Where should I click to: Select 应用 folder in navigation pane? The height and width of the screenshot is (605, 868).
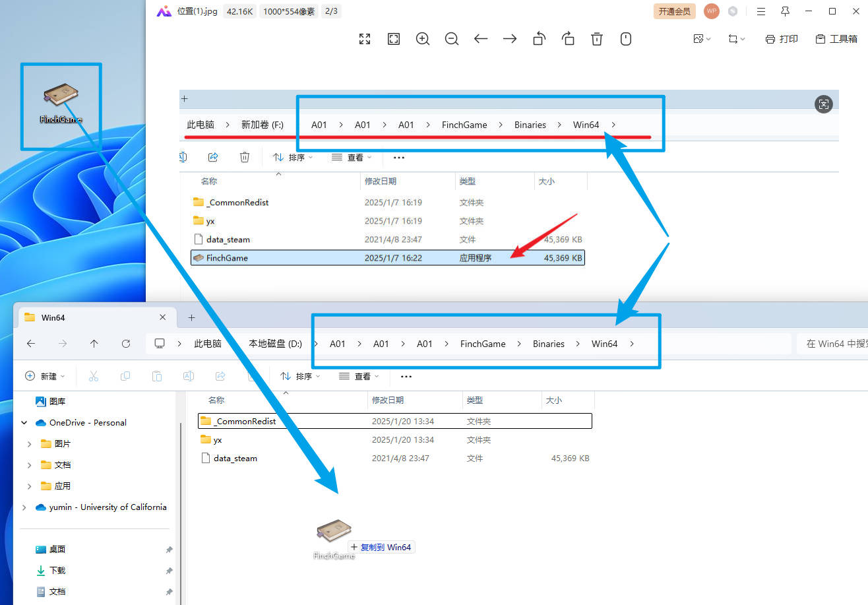pyautogui.click(x=55, y=486)
